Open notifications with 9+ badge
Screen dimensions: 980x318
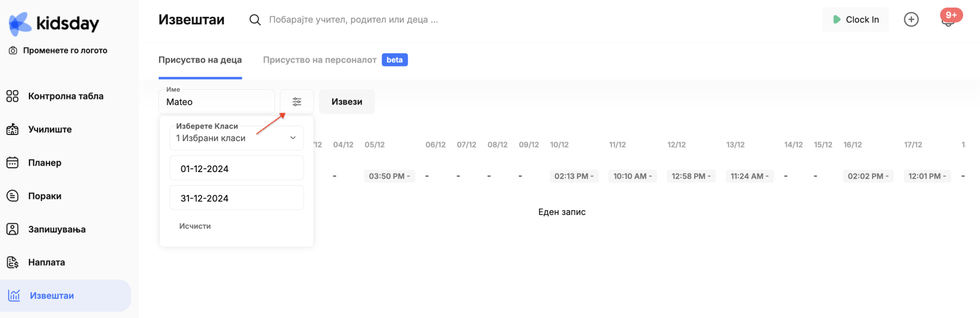click(948, 20)
